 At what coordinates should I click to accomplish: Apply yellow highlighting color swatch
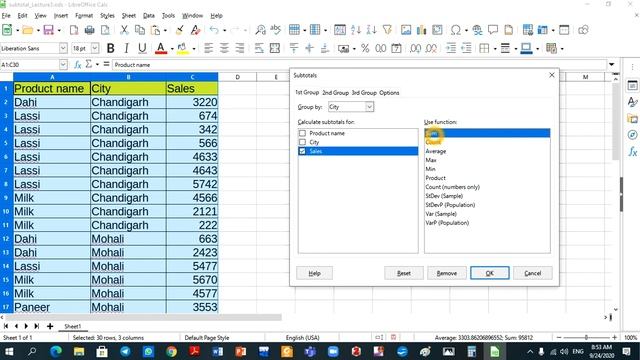(x=183, y=49)
